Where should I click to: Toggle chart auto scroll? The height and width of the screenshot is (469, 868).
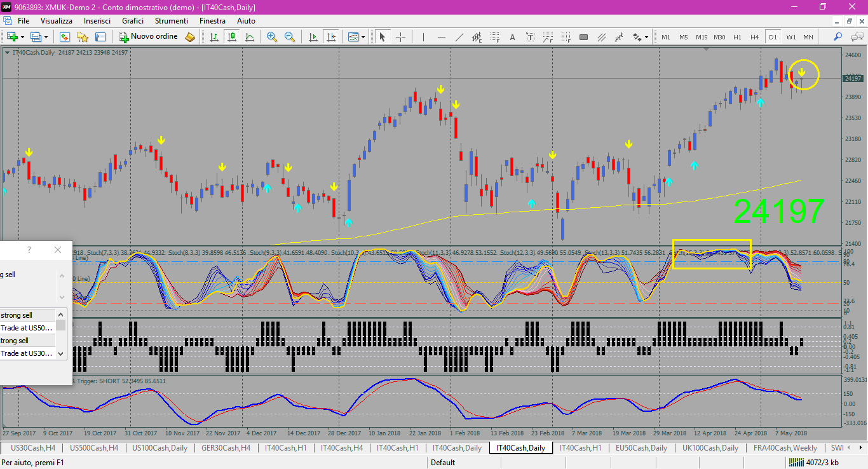pos(313,37)
